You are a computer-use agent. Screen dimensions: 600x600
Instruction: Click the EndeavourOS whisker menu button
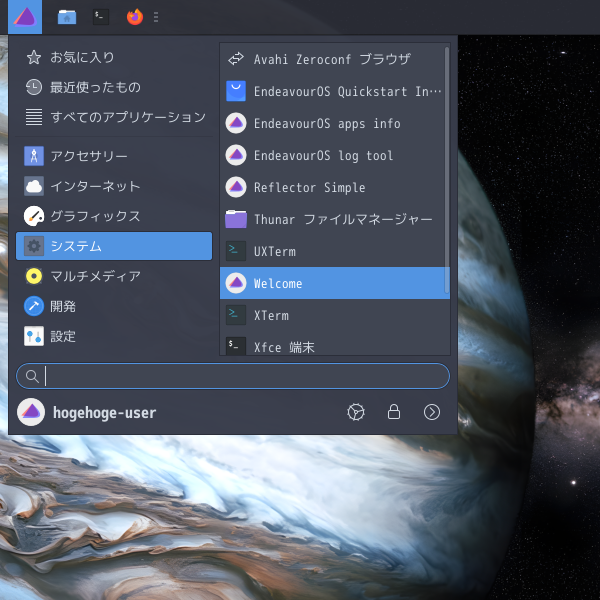(x=25, y=17)
